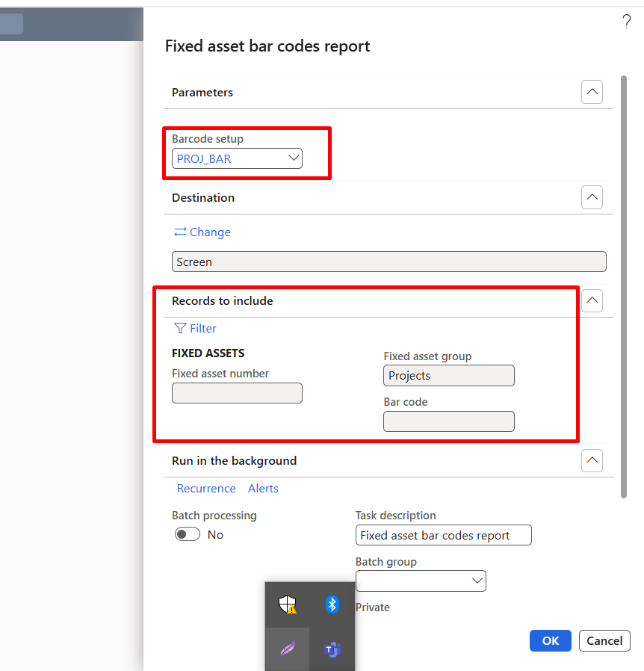Open the Barcode setup dropdown
This screenshot has height=671, width=644.
coord(294,158)
